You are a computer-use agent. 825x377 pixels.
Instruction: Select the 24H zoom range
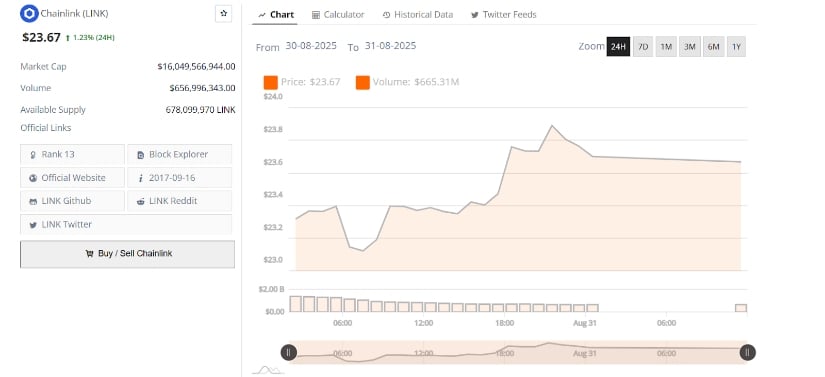(x=618, y=47)
